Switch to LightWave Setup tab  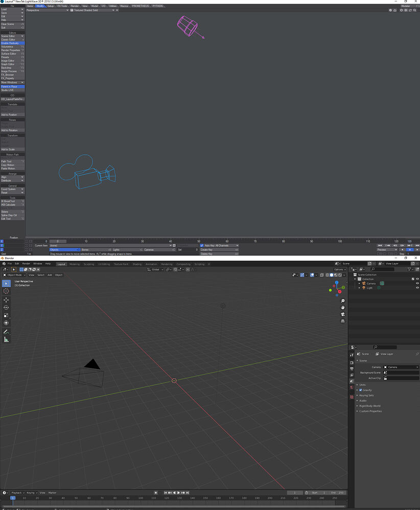point(51,6)
